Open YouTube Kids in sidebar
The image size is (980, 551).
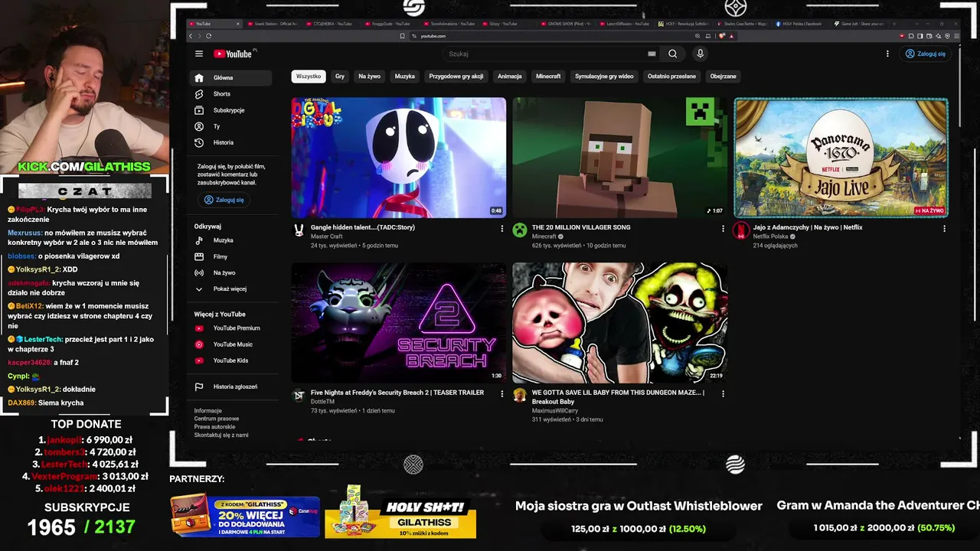coord(230,360)
